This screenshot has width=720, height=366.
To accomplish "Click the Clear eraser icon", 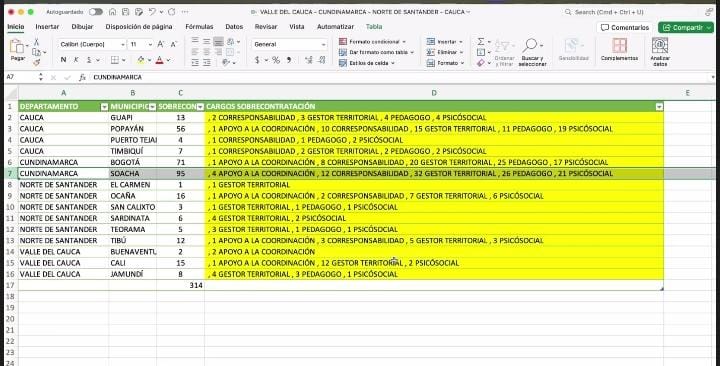I will point(481,63).
